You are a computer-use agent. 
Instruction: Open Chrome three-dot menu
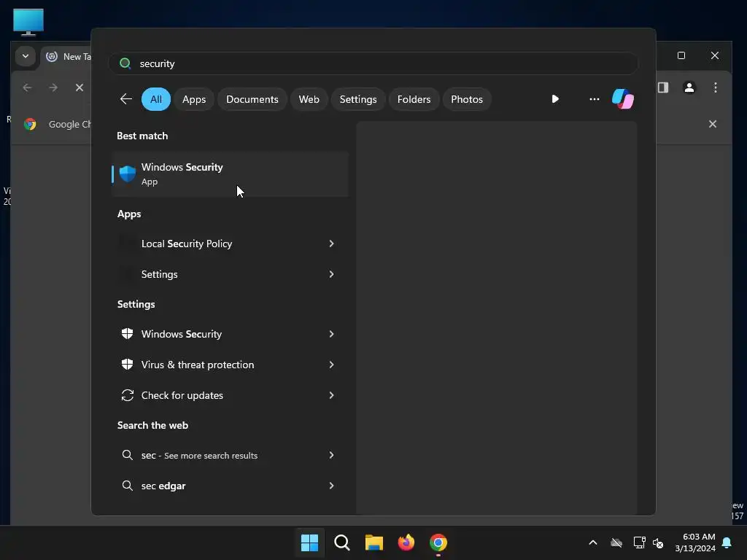point(715,87)
